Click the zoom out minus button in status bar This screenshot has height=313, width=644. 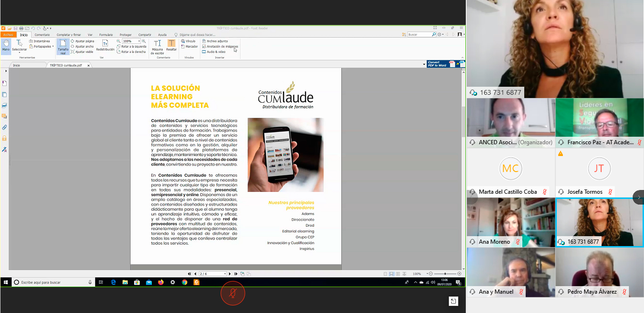(430, 274)
